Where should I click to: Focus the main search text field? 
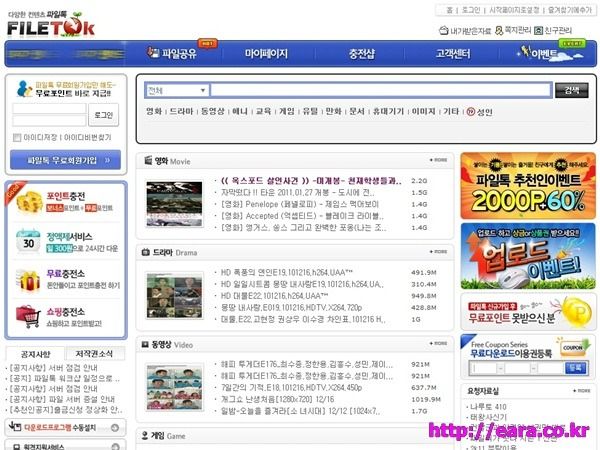381,90
